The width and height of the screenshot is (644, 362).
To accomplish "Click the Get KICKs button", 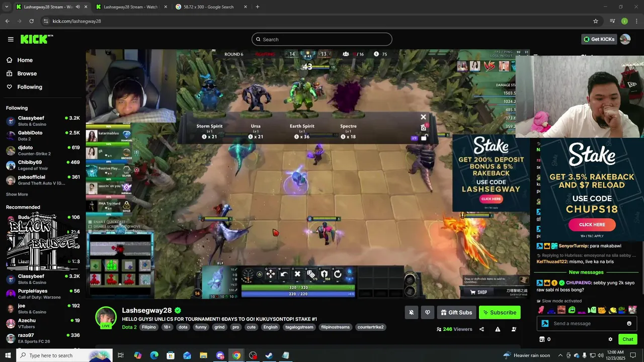I will pyautogui.click(x=599, y=39).
